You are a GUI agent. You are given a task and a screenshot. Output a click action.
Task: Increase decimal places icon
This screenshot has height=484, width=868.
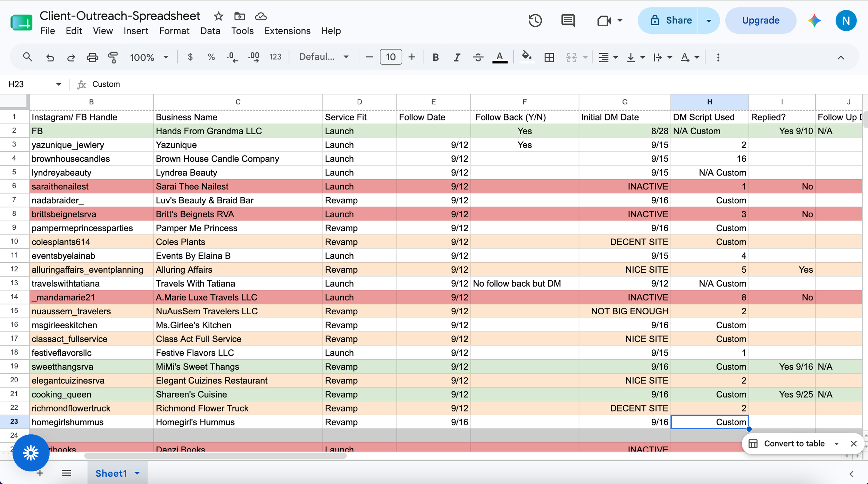tap(254, 57)
